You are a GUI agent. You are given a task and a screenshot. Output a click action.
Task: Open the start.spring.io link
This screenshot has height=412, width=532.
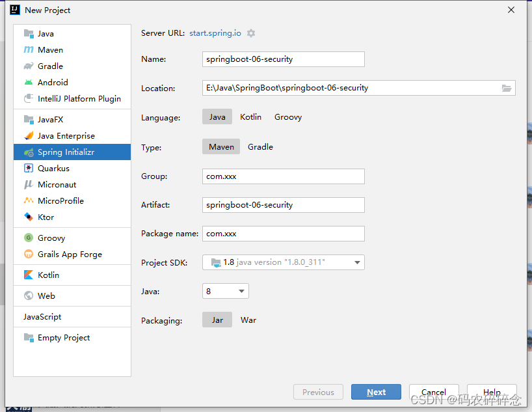(x=215, y=33)
